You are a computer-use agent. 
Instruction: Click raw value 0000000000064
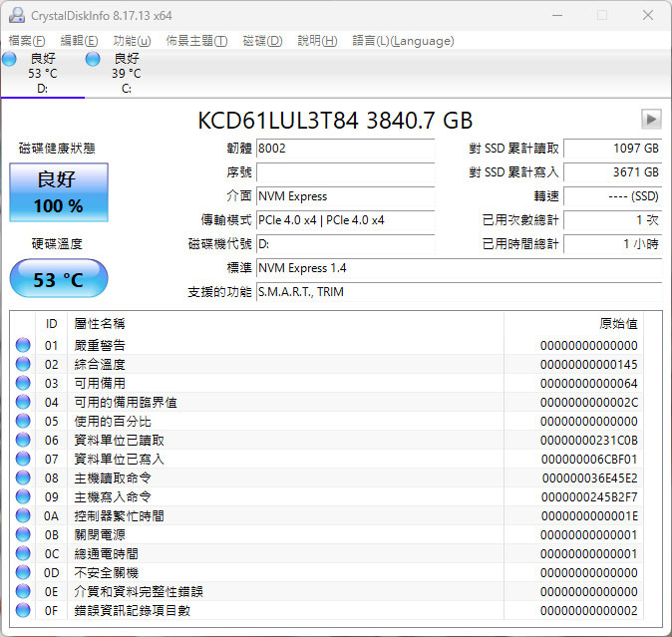589,384
